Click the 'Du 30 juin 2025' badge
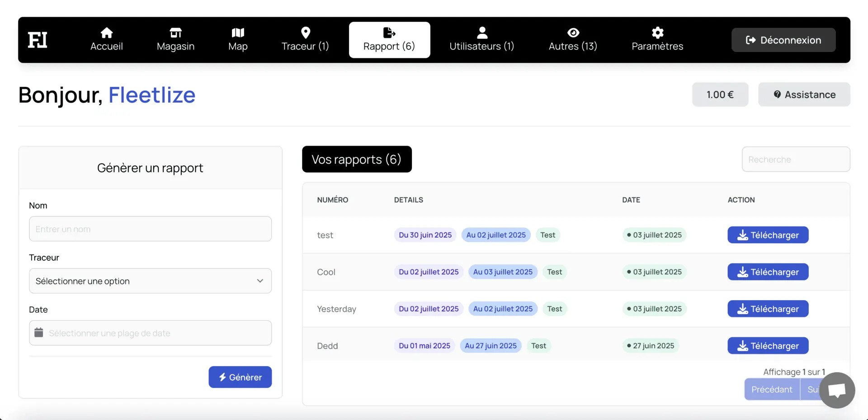The height and width of the screenshot is (420, 868). pyautogui.click(x=425, y=235)
